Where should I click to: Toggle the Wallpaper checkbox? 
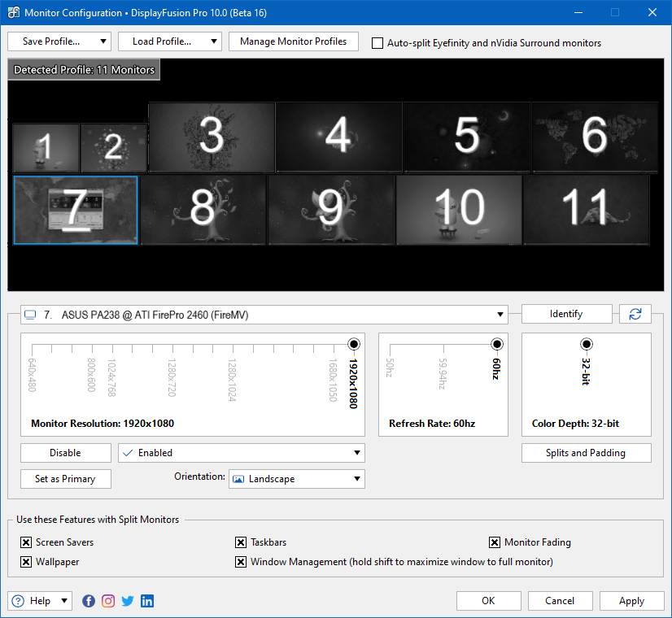click(x=26, y=561)
